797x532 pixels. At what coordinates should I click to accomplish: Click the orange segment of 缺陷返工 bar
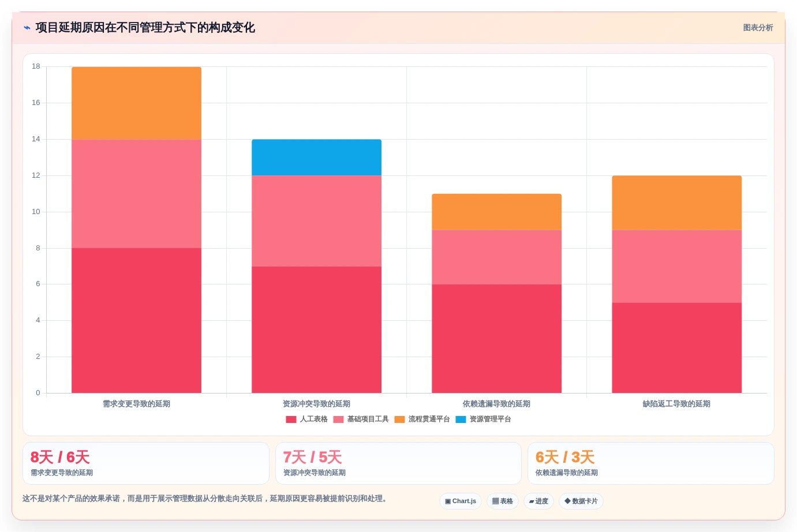click(x=676, y=203)
